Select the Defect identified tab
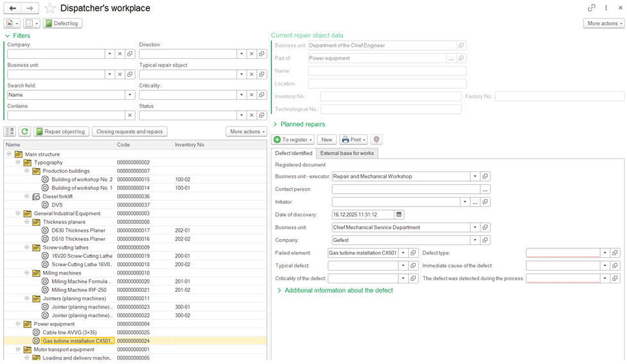The width and height of the screenshot is (627, 364). [x=293, y=154]
